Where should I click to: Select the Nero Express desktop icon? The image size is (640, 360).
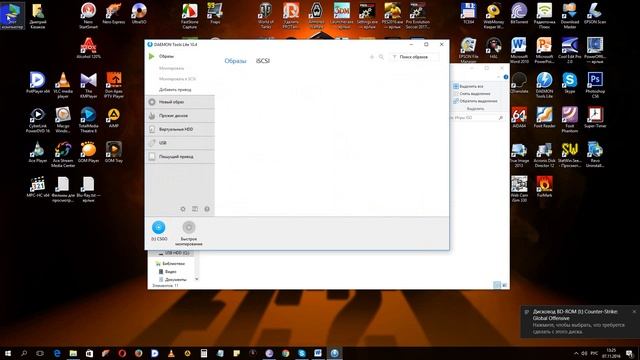click(x=113, y=13)
